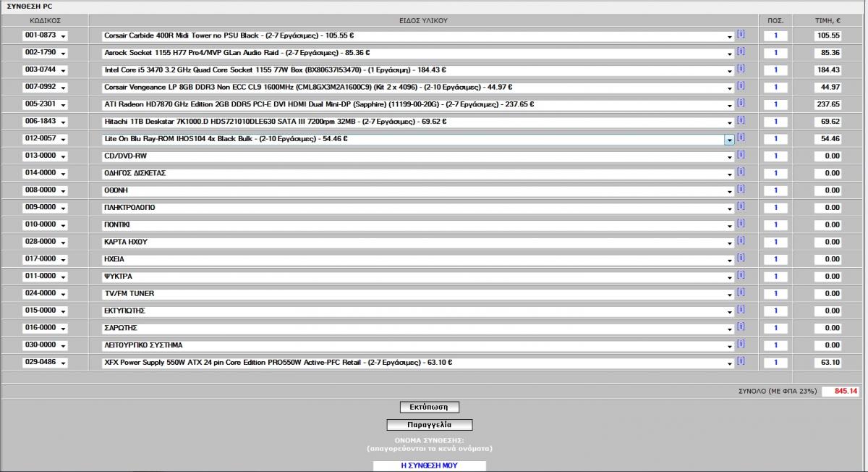This screenshot has width=868, height=472.
Task: Click info icon next to ΟΘΟΝΗ row
Action: 741,189
